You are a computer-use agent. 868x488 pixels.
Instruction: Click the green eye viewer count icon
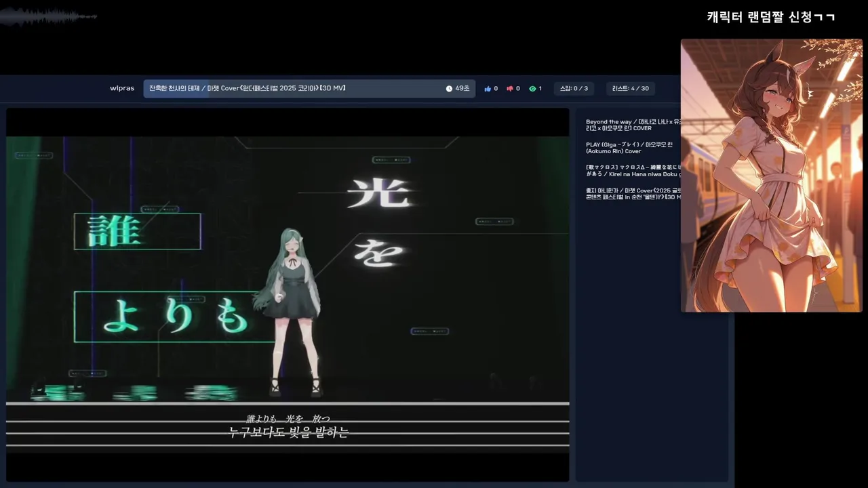coord(532,89)
